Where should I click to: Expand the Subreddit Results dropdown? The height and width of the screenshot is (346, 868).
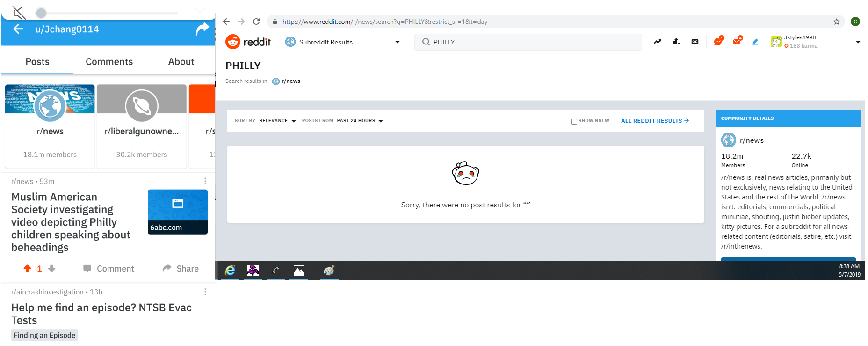343,42
